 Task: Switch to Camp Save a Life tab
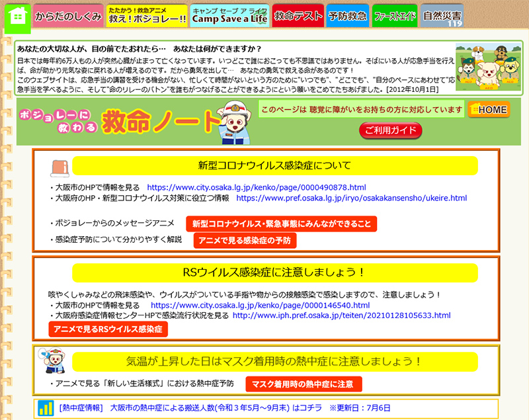point(229,17)
